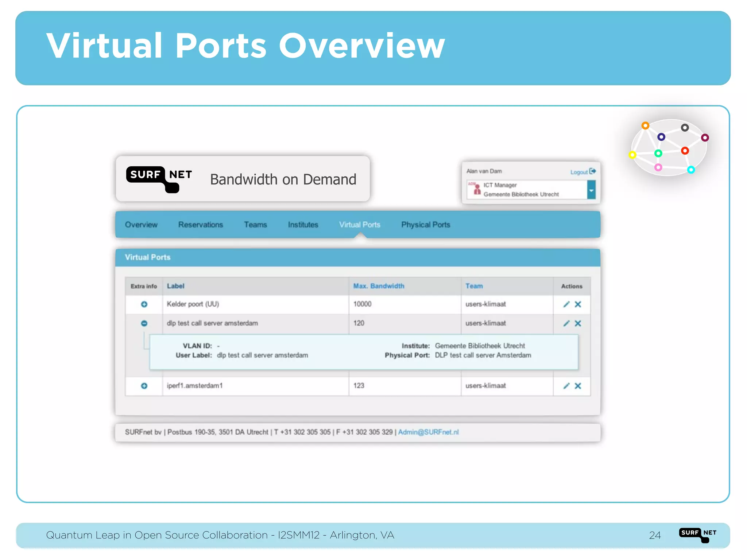Screen dimensions: 747x560
Task: Sort table by Team column
Action: point(474,286)
